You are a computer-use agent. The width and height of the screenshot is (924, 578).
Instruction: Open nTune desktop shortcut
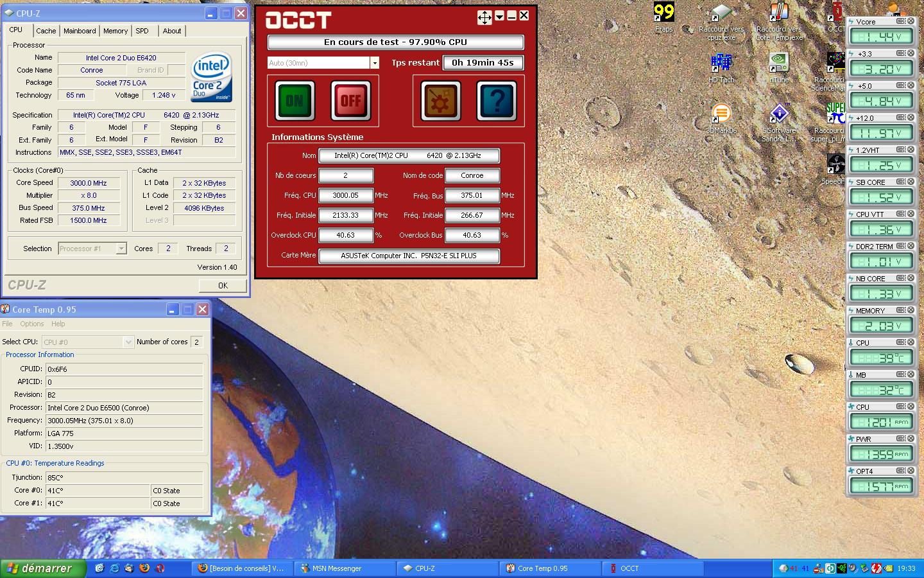[779, 68]
